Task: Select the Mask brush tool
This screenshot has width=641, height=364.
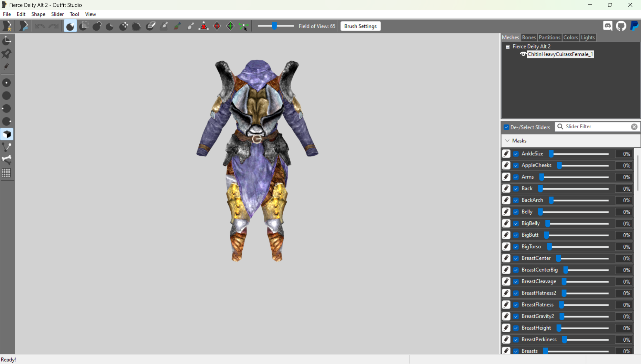Action: tap(84, 26)
